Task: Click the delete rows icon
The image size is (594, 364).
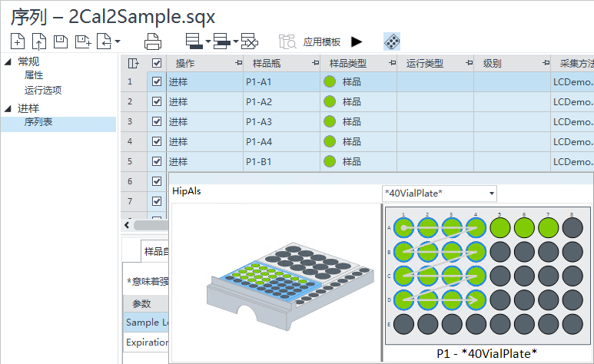Action: (250, 41)
